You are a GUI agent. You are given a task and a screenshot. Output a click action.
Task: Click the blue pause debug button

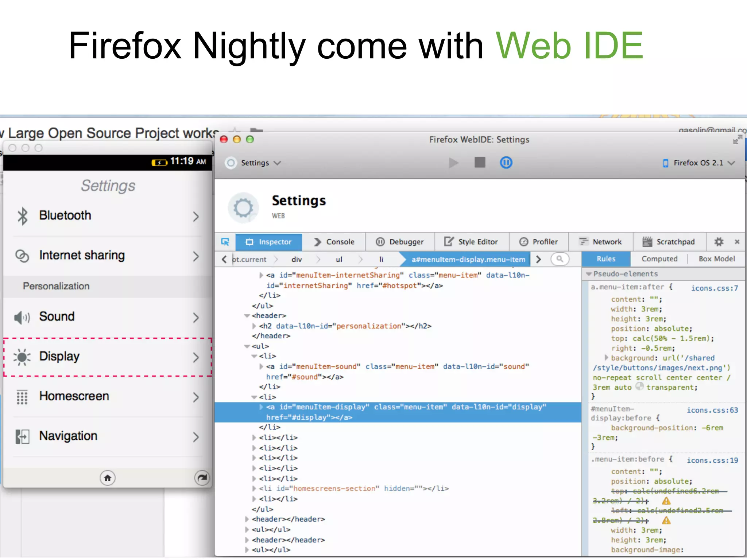click(506, 163)
